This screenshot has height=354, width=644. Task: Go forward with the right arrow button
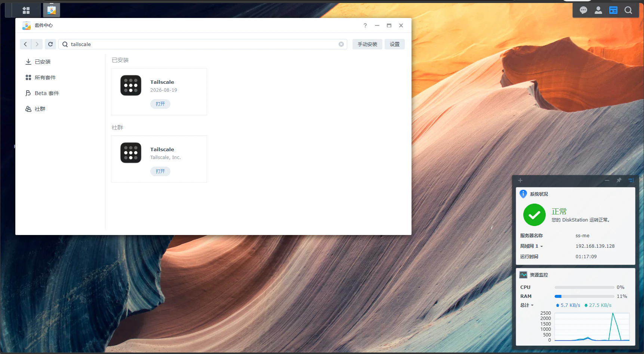(x=37, y=44)
